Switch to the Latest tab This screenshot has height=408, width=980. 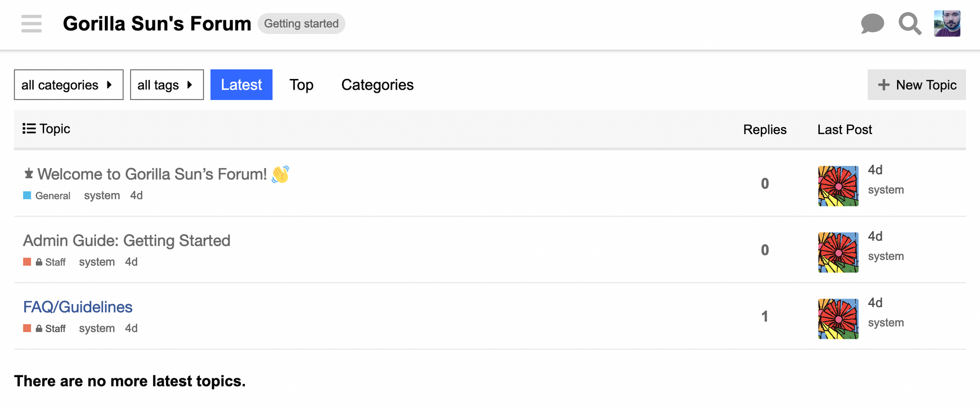(x=241, y=85)
